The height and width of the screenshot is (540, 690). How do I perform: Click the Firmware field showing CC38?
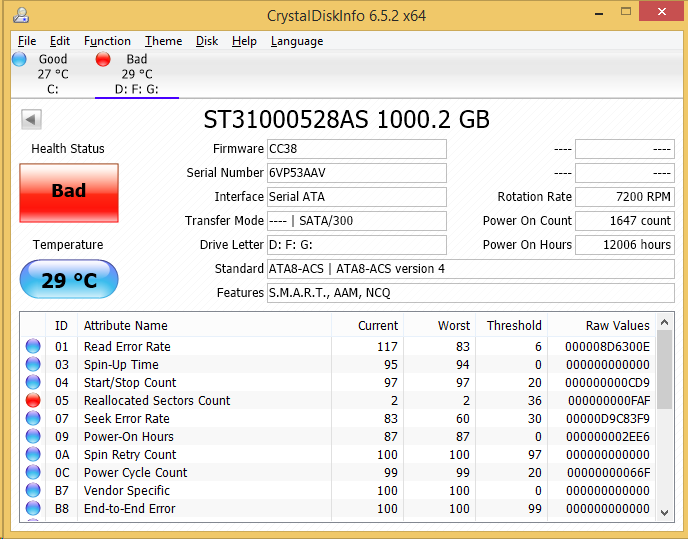(x=357, y=149)
